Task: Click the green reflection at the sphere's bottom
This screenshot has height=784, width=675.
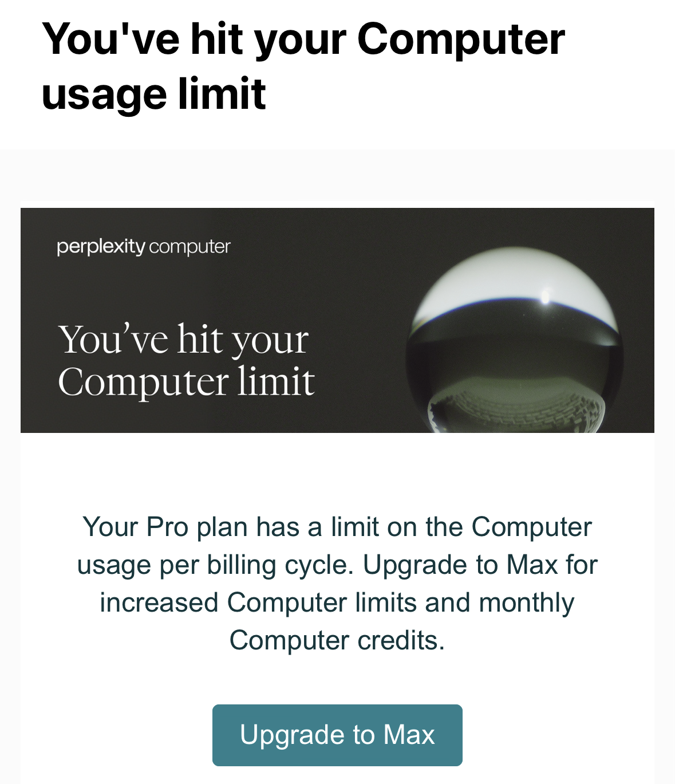Action: pyautogui.click(x=515, y=407)
